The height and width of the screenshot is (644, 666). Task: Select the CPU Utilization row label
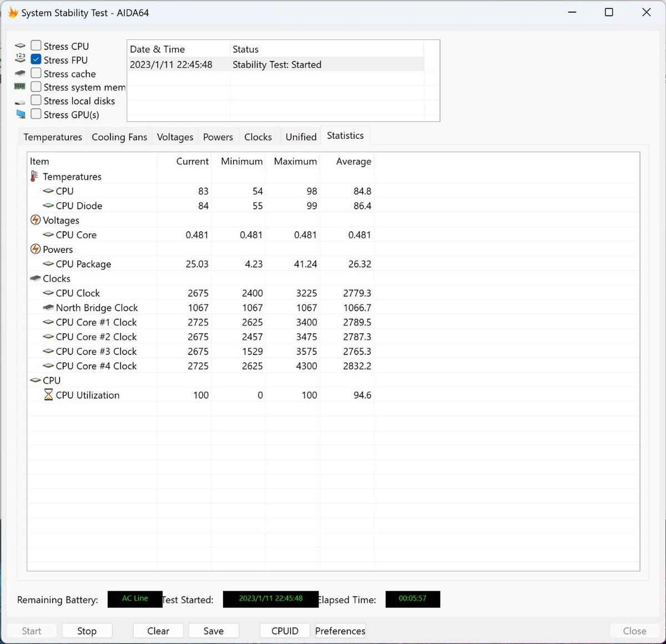coord(88,395)
